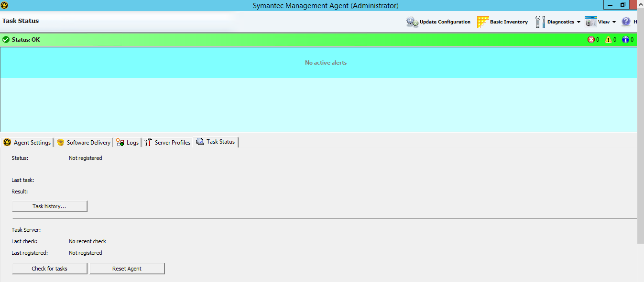
Task: Click the 'No recent check' value
Action: pyautogui.click(x=87, y=241)
